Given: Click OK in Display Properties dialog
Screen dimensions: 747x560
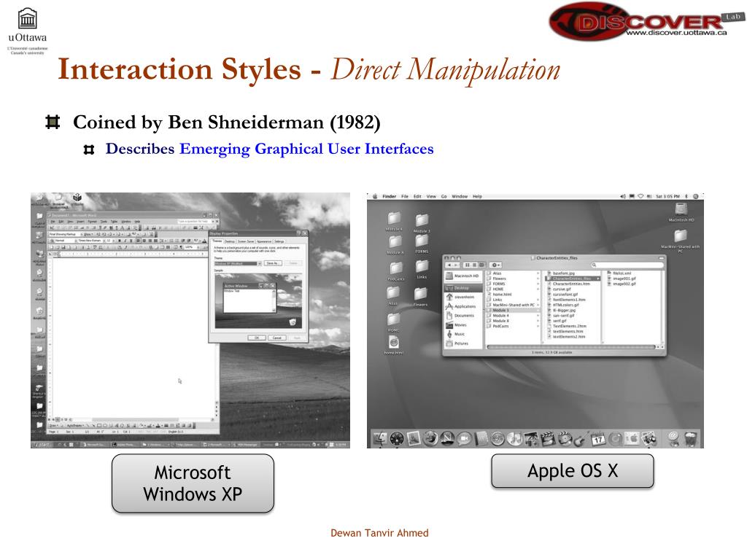Looking at the screenshot, I should [x=257, y=338].
